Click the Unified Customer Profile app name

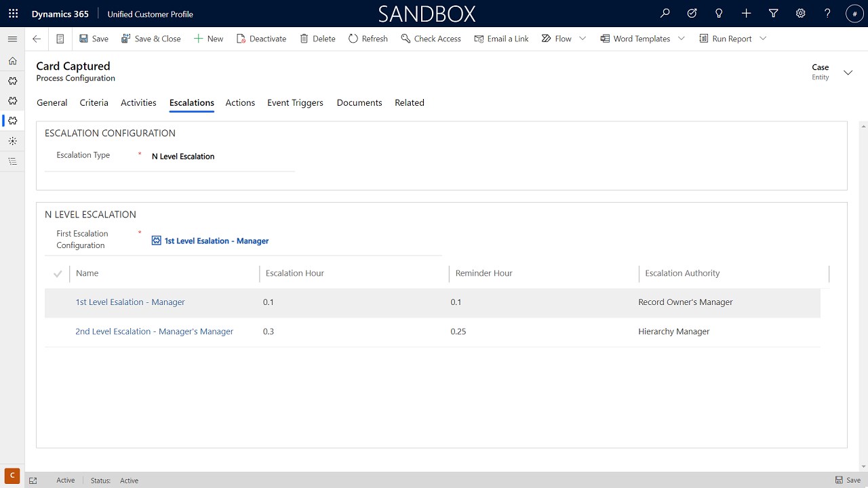(150, 14)
